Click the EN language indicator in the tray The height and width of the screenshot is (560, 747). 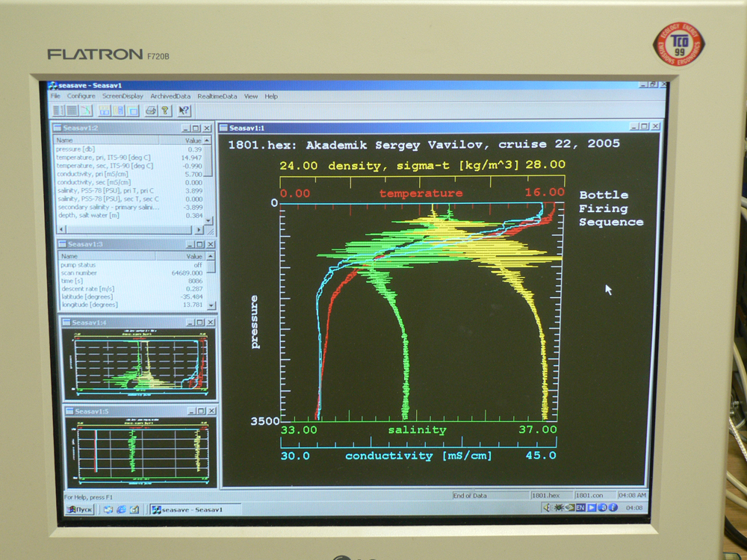coord(580,508)
